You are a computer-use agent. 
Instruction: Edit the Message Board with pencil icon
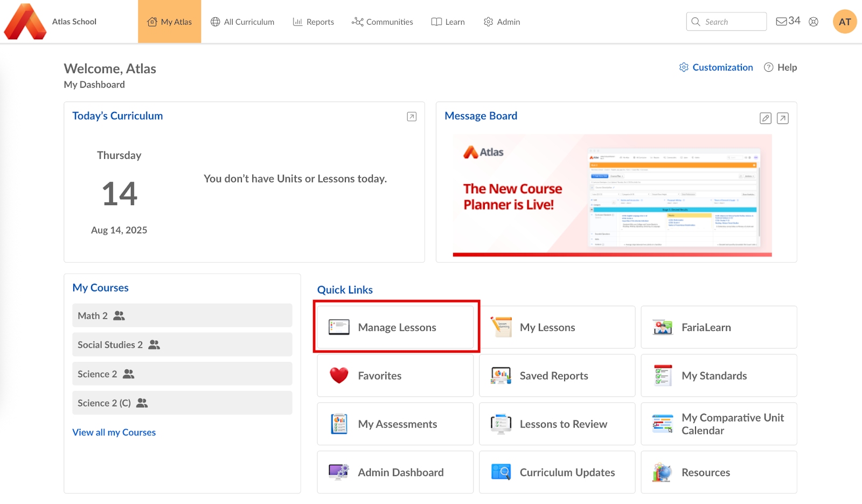point(765,118)
